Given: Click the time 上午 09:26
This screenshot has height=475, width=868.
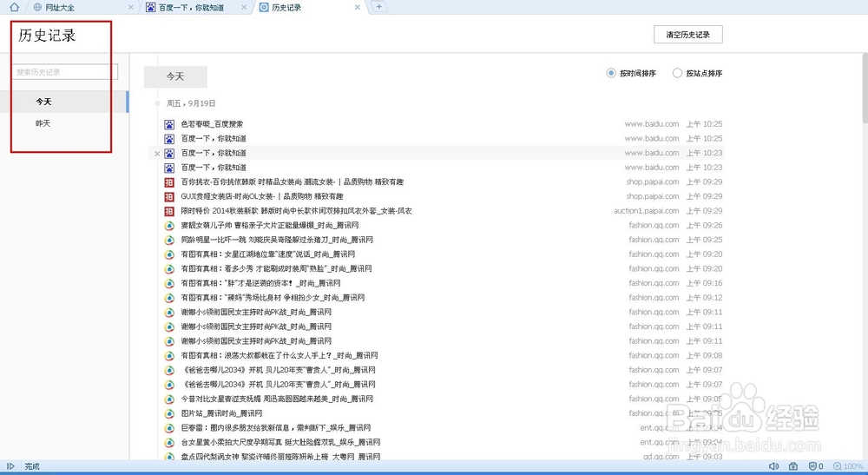Looking at the screenshot, I should tap(704, 225).
